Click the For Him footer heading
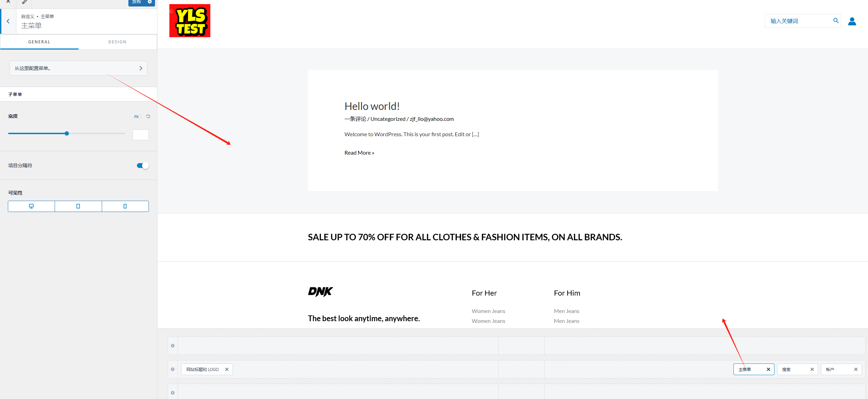 coord(567,293)
